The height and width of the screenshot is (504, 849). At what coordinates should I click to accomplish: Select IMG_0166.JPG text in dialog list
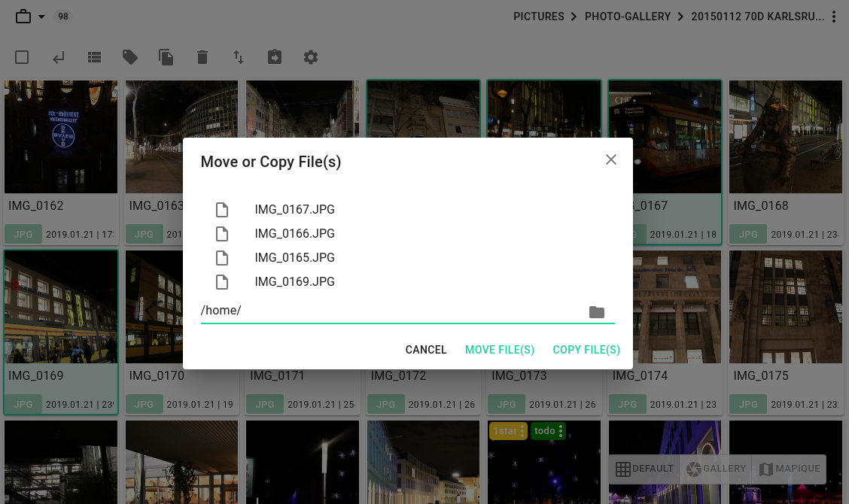pos(294,233)
